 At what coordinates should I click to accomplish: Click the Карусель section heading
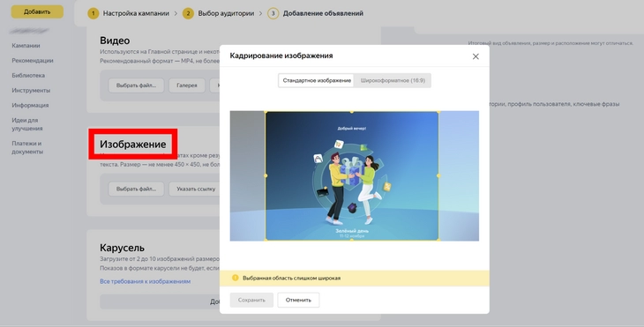tap(122, 248)
